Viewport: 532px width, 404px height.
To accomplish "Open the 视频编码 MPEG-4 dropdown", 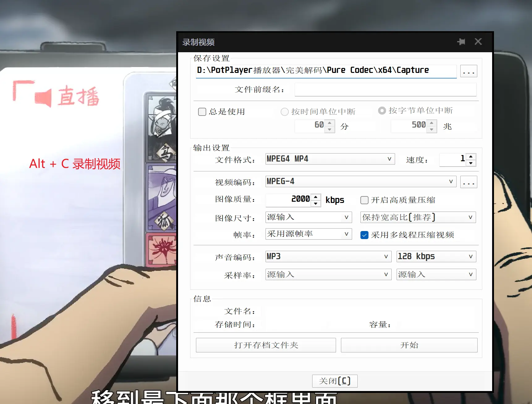I will point(361,181).
